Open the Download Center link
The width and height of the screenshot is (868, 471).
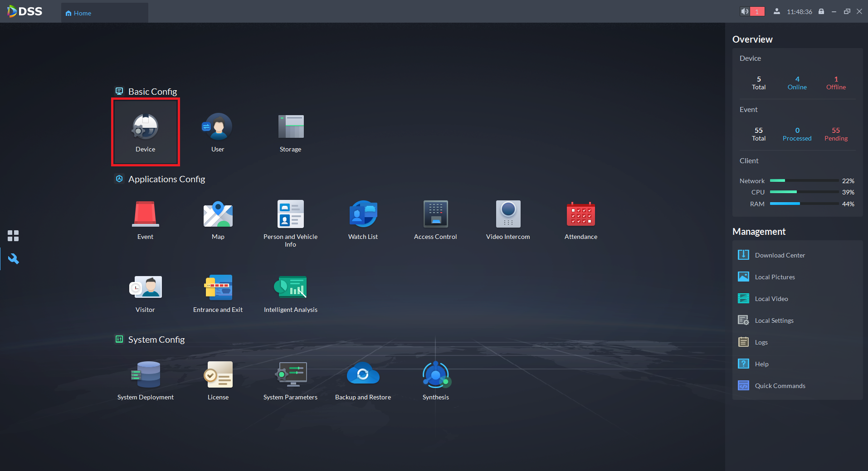[x=780, y=255]
